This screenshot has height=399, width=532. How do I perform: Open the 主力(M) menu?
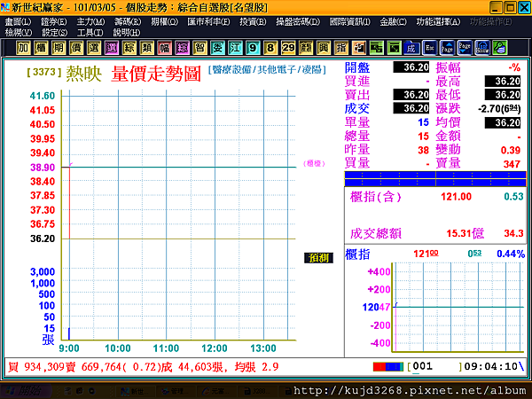tap(90, 21)
